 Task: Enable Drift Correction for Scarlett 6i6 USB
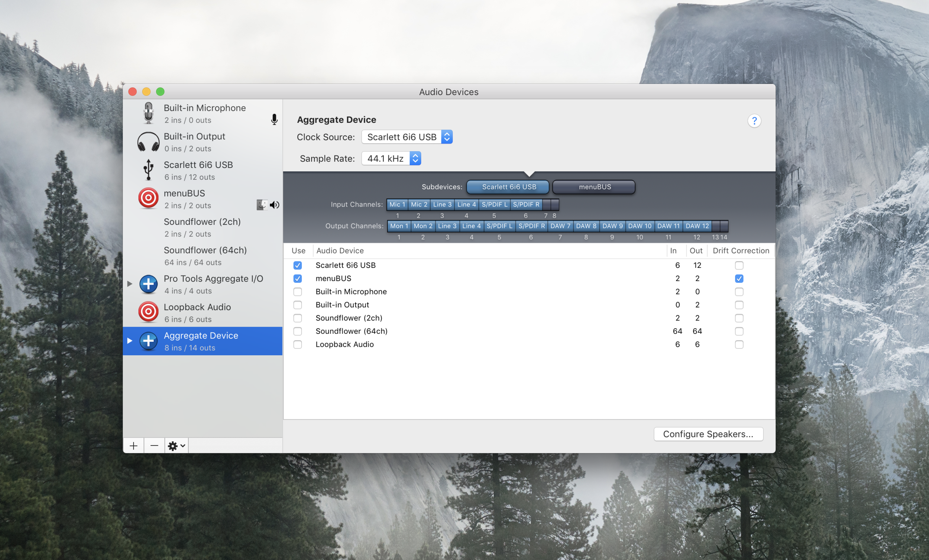pos(739,265)
